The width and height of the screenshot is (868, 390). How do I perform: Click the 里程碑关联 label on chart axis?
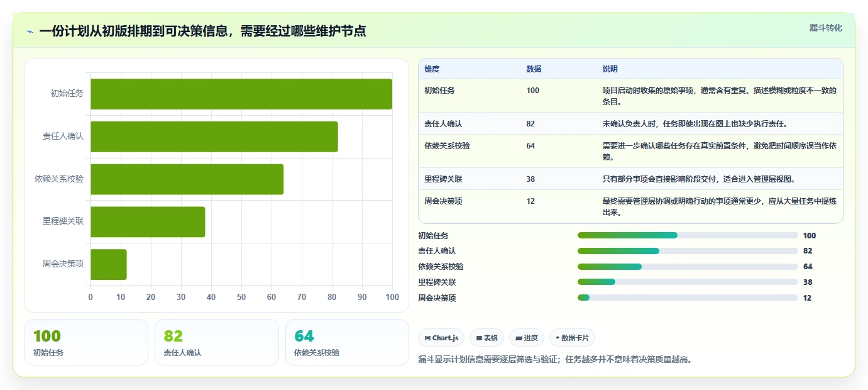pyautogui.click(x=63, y=222)
